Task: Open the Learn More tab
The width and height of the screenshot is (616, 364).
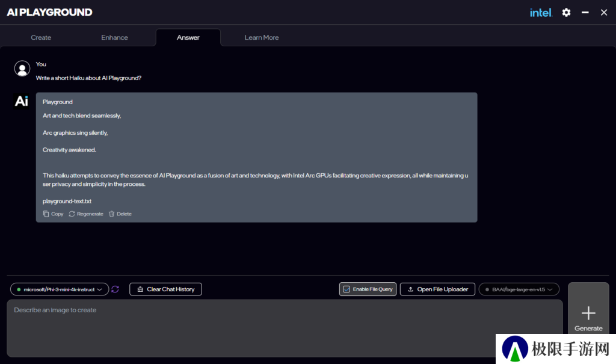Action: tap(262, 37)
